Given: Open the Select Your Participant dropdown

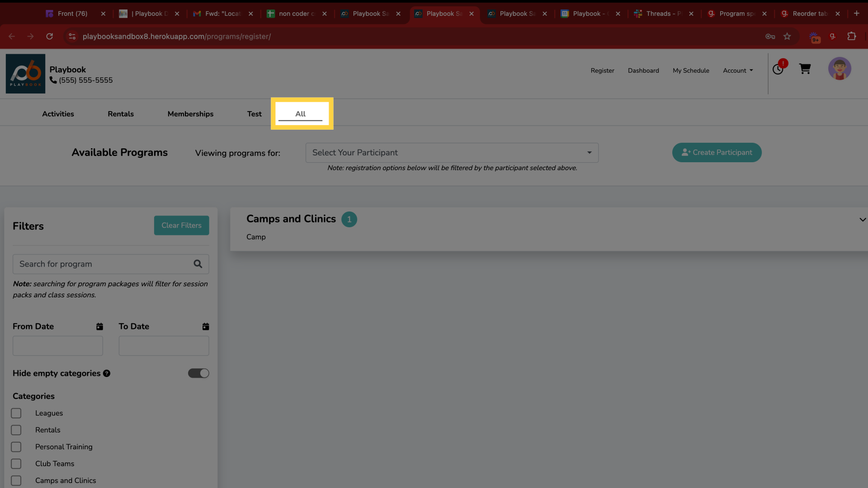Looking at the screenshot, I should tap(451, 152).
